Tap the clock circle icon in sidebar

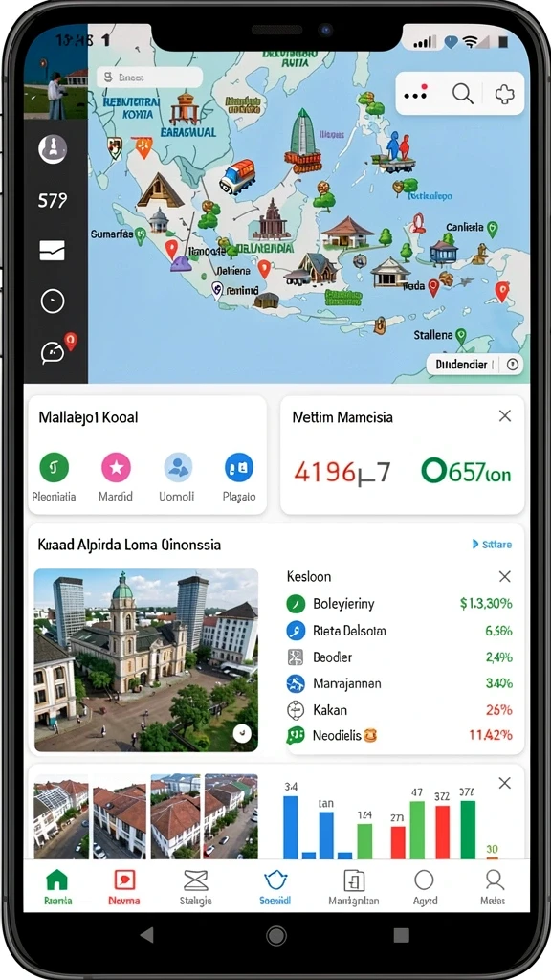(53, 301)
